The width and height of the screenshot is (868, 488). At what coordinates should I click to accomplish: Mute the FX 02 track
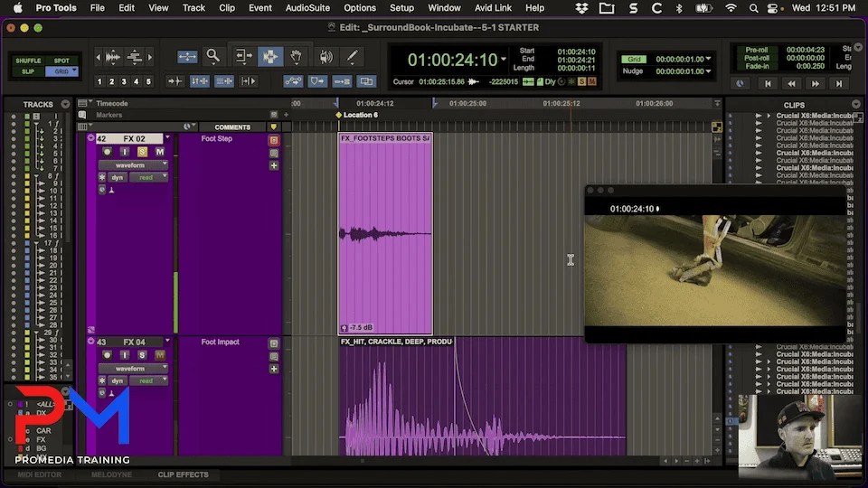pos(160,152)
